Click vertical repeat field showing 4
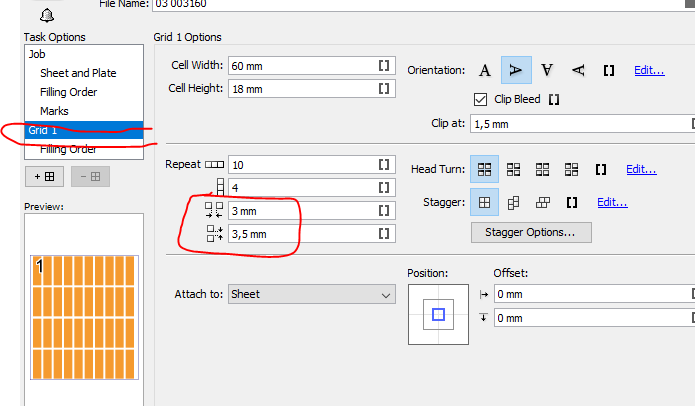Viewport: 695px width, 406px height. click(312, 187)
